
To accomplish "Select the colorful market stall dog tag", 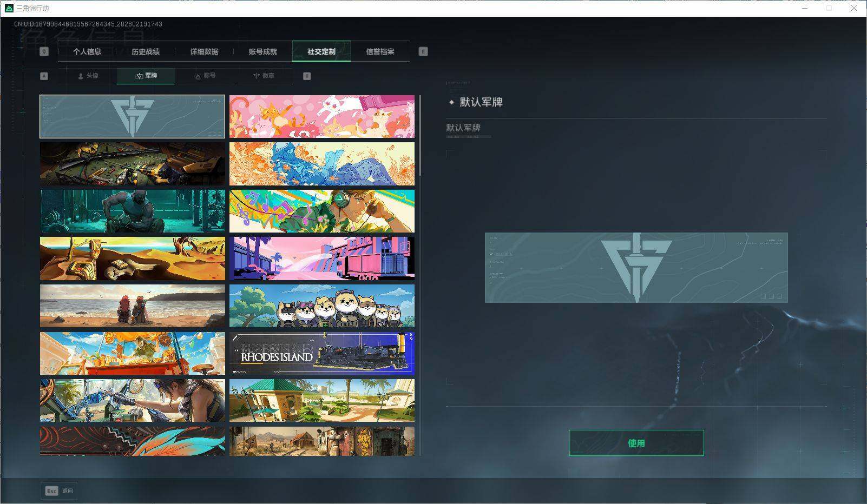I will (133, 354).
